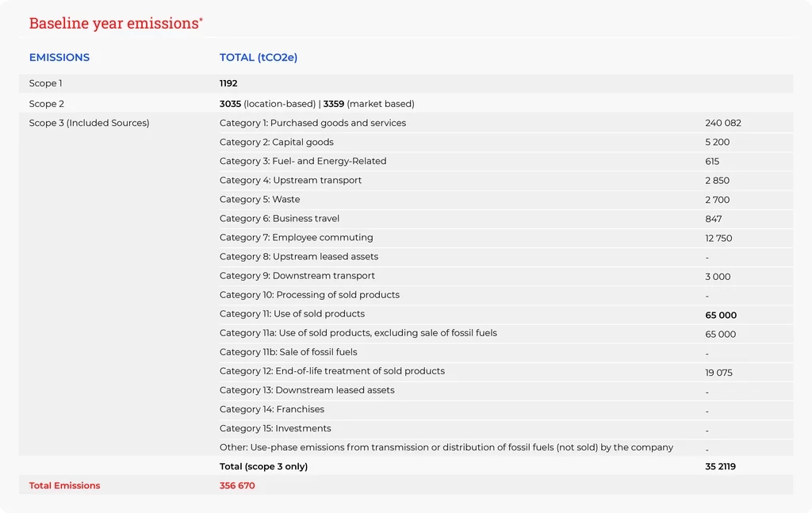Select the Scope 1 row label

46,84
